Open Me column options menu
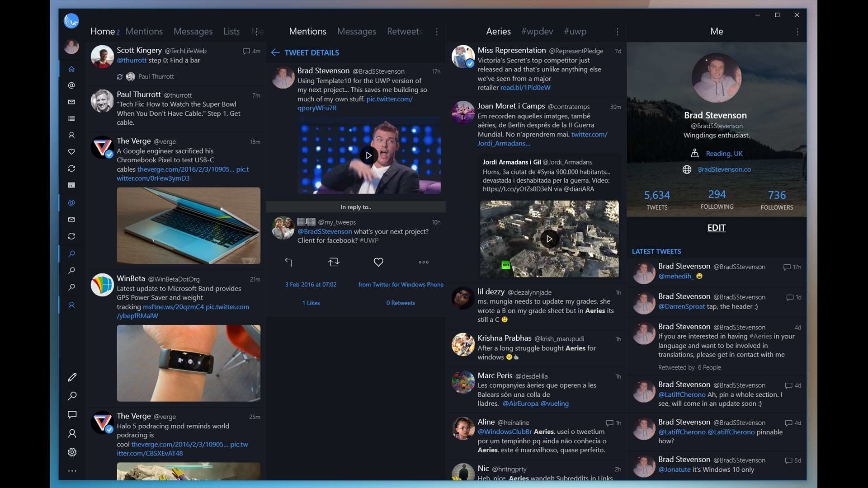This screenshot has width=868, height=488. click(797, 32)
